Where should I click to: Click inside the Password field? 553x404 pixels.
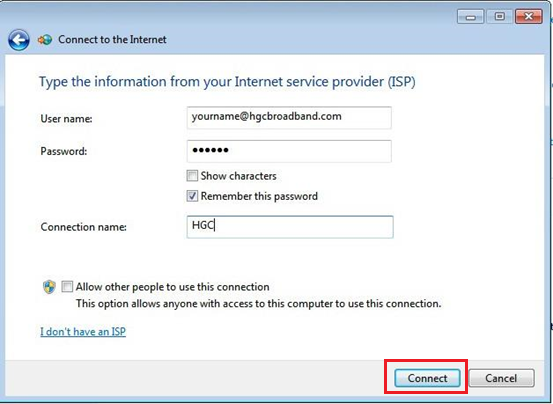289,151
